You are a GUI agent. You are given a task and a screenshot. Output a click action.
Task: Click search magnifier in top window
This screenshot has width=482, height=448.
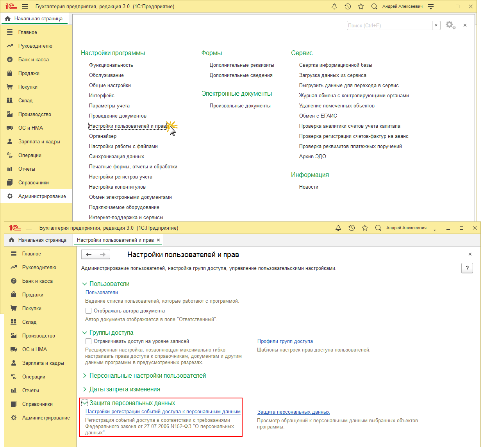374,7
